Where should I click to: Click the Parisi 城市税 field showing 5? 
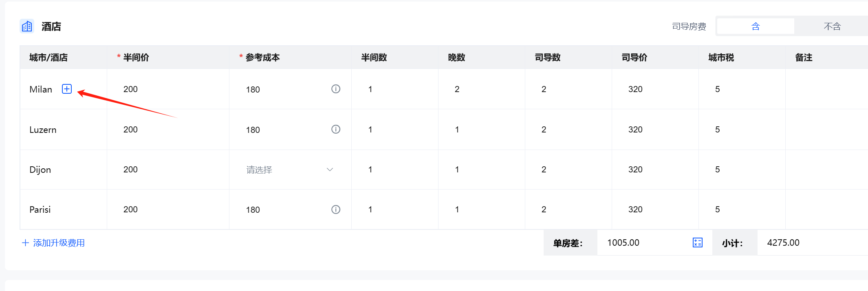[x=742, y=209]
